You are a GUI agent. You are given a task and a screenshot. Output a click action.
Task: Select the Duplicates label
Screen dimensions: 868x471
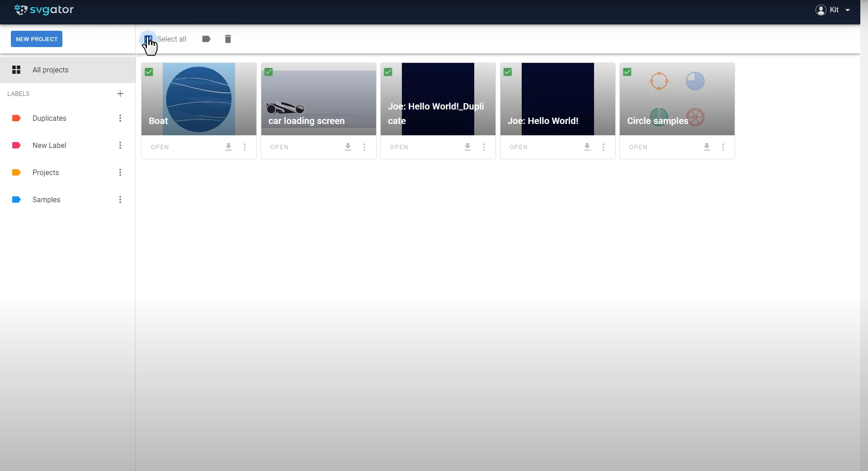click(49, 118)
